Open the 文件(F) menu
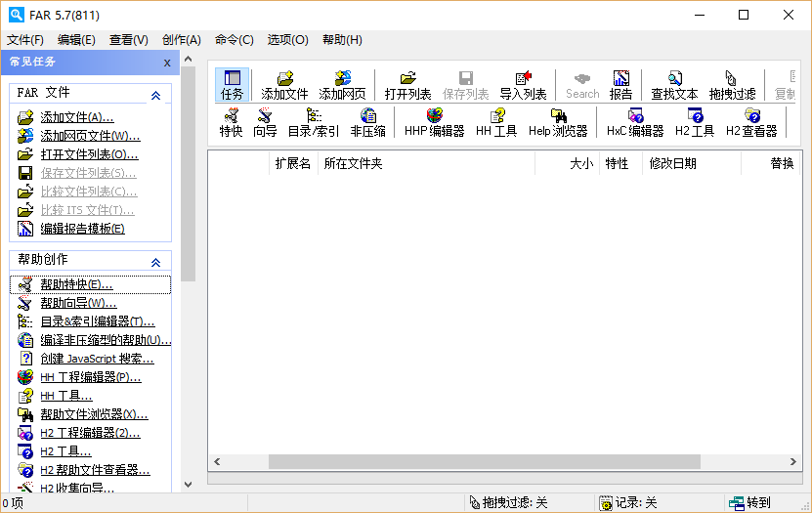This screenshot has width=812, height=513. click(24, 40)
